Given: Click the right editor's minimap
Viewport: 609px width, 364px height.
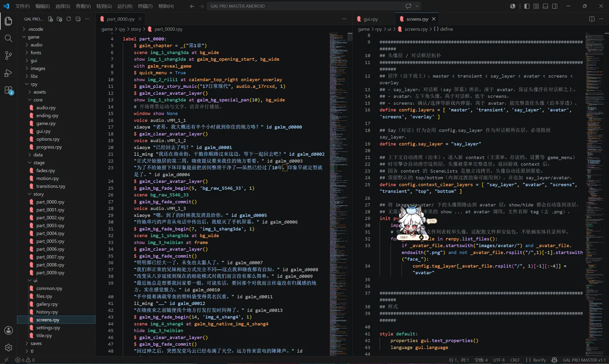Looking at the screenshot, I should point(595,194).
